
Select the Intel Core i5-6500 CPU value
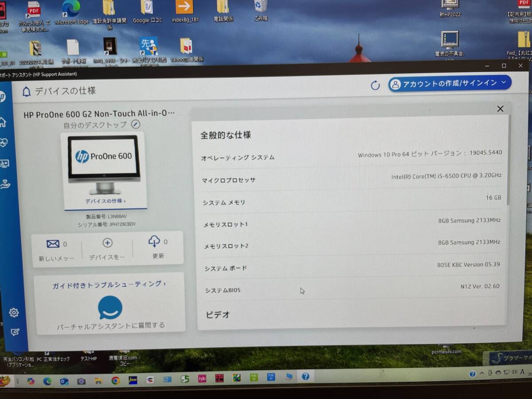click(446, 176)
